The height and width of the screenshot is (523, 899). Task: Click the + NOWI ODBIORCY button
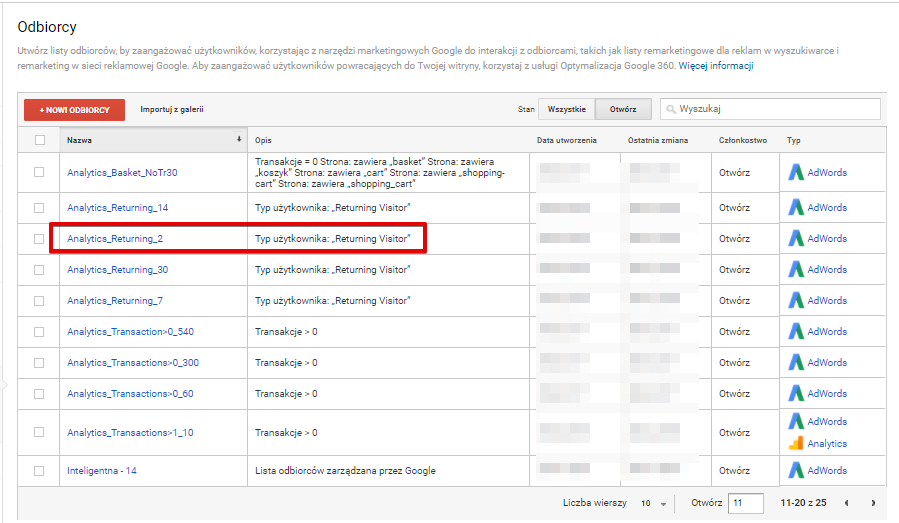point(75,110)
